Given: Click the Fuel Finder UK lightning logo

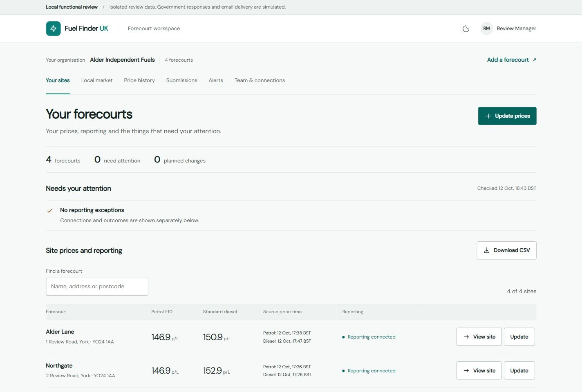Looking at the screenshot, I should (x=53, y=29).
